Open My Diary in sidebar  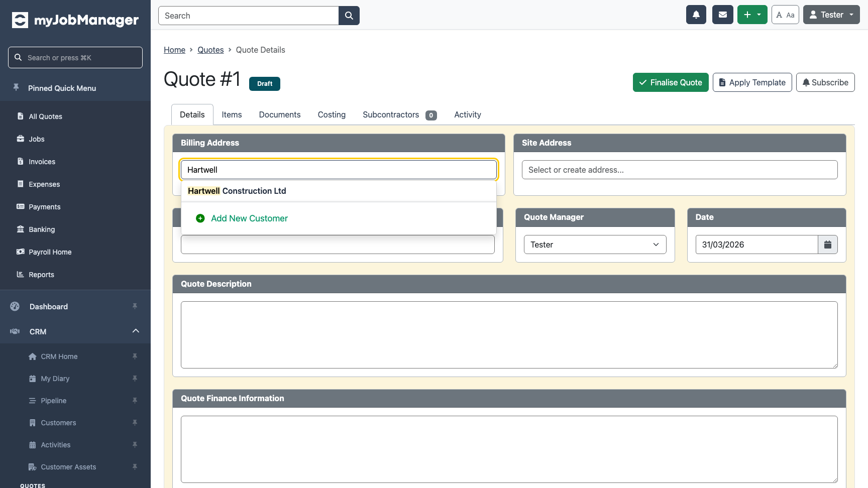(x=55, y=379)
